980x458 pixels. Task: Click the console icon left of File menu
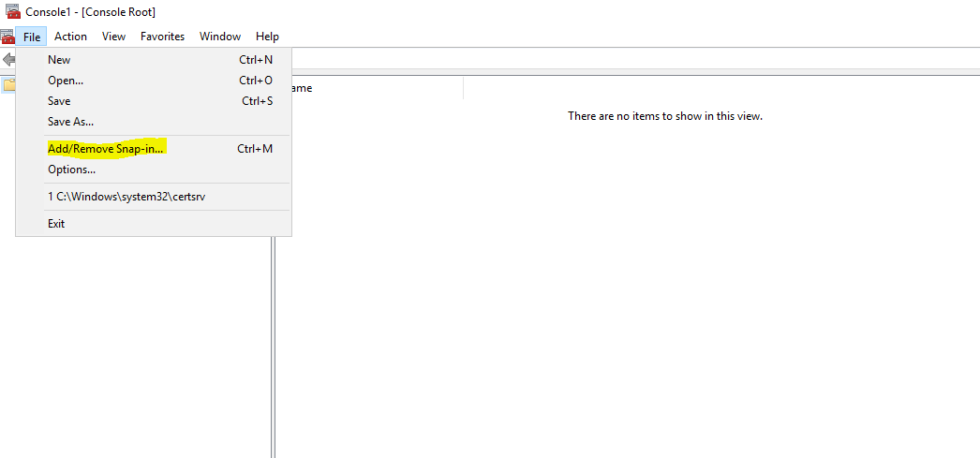coord(7,37)
